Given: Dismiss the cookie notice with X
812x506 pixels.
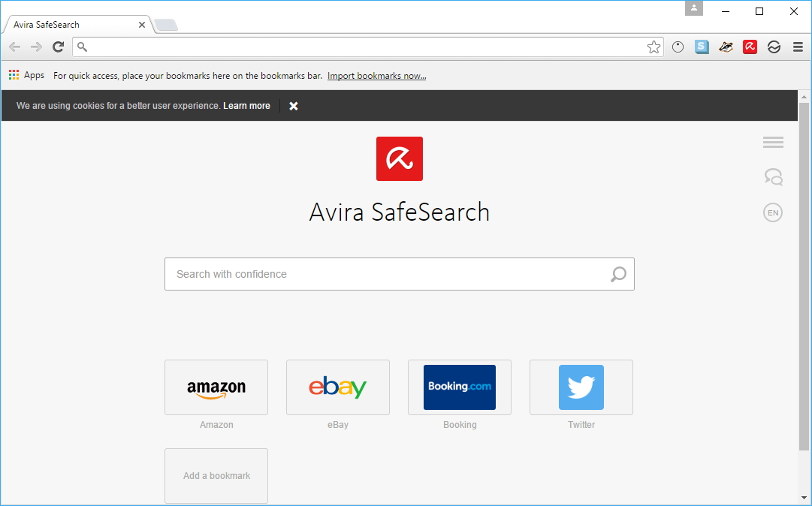Looking at the screenshot, I should [x=294, y=106].
